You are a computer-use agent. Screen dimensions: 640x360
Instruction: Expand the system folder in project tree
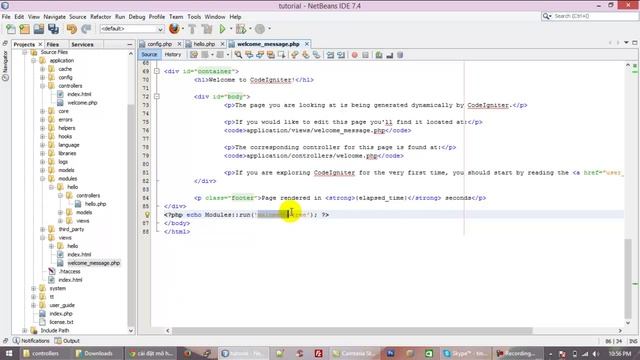[34, 289]
